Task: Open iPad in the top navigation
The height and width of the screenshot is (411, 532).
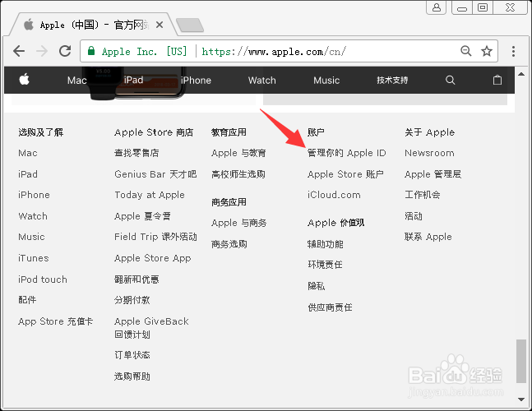Action: coord(133,80)
